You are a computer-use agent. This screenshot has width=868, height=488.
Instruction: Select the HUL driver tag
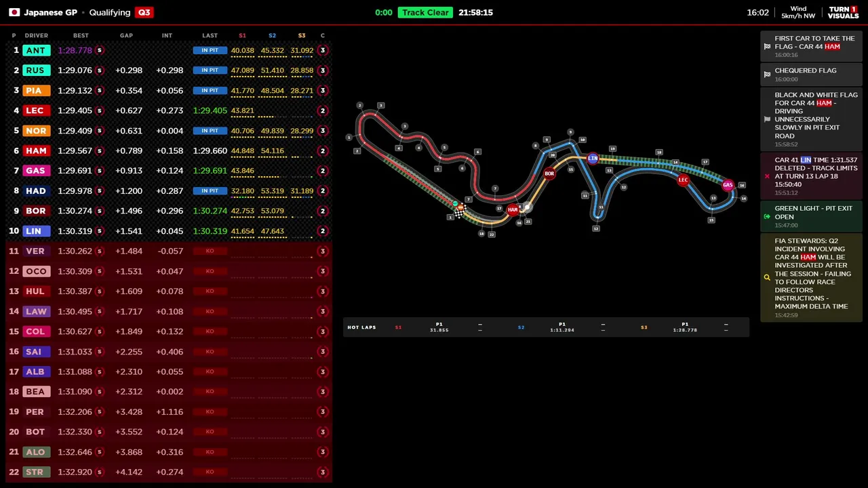click(36, 291)
